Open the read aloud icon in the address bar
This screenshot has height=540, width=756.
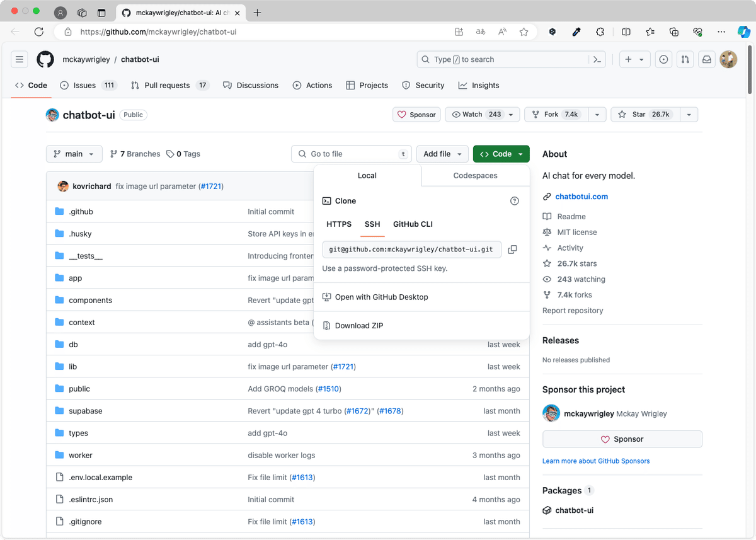[502, 32]
